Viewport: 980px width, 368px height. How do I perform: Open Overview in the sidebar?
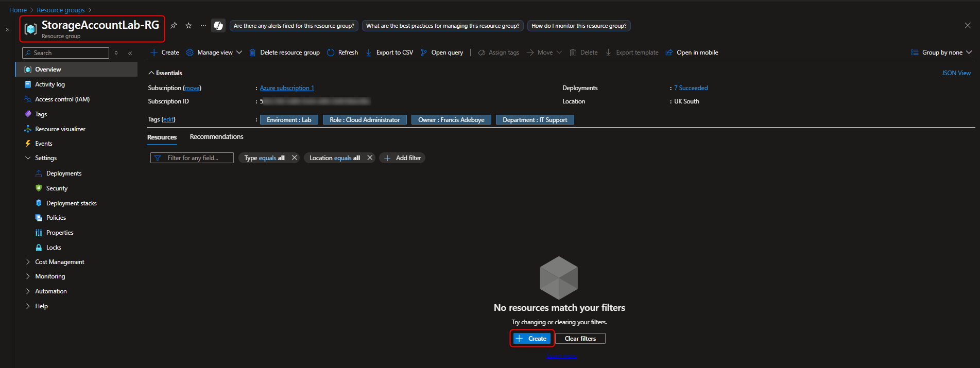click(76, 69)
